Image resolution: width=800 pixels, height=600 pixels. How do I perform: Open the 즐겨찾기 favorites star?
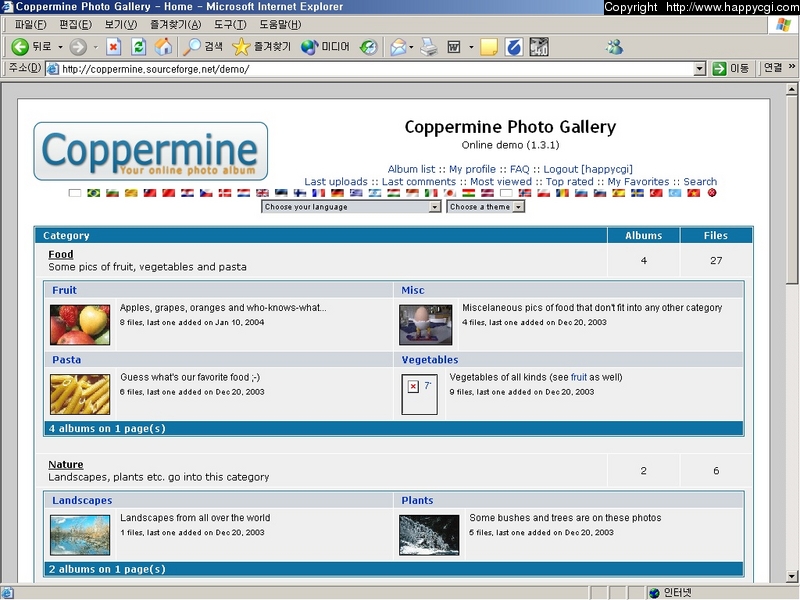point(261,47)
